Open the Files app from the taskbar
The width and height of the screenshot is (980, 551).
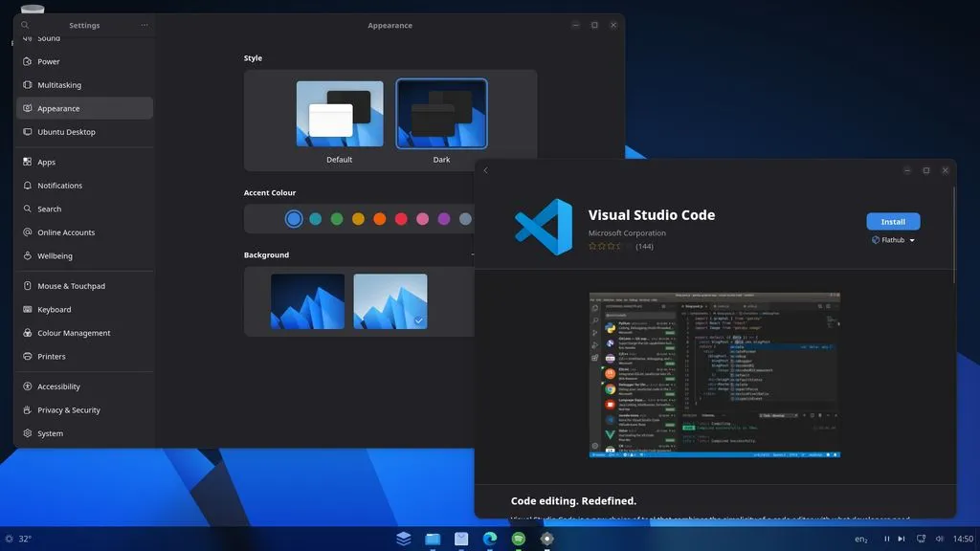433,538
